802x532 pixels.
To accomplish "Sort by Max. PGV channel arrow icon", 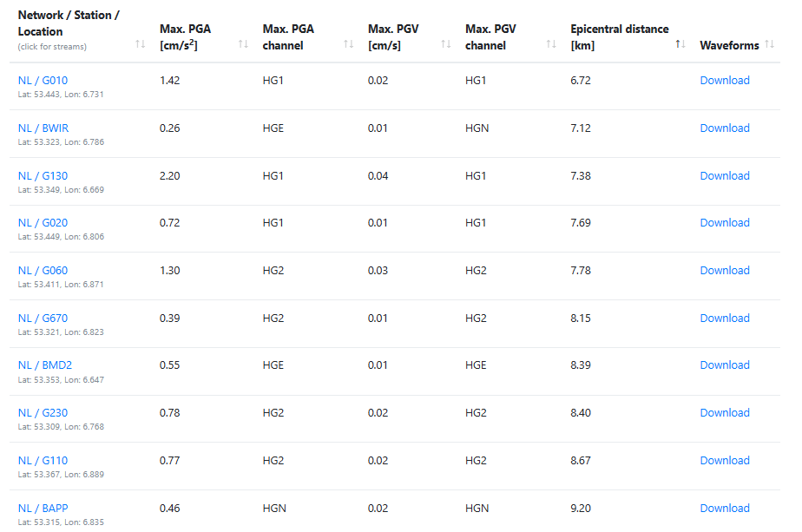I will coord(550,44).
